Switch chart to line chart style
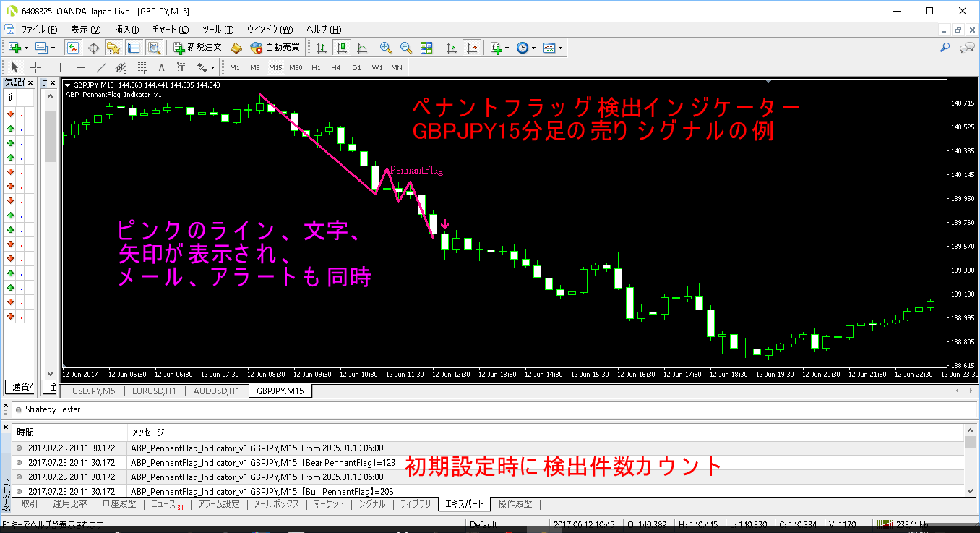The width and height of the screenshot is (980, 533). [x=362, y=48]
